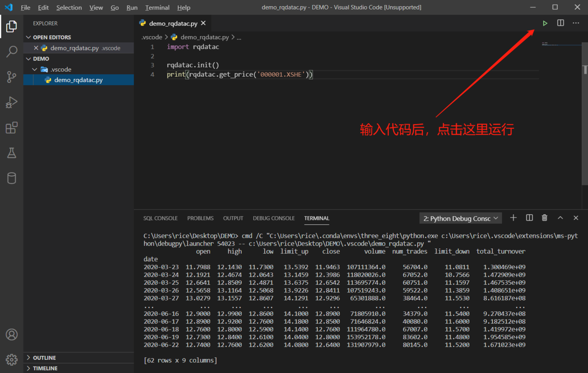The width and height of the screenshot is (588, 373).
Task: Open the Source Control view
Action: [12, 77]
